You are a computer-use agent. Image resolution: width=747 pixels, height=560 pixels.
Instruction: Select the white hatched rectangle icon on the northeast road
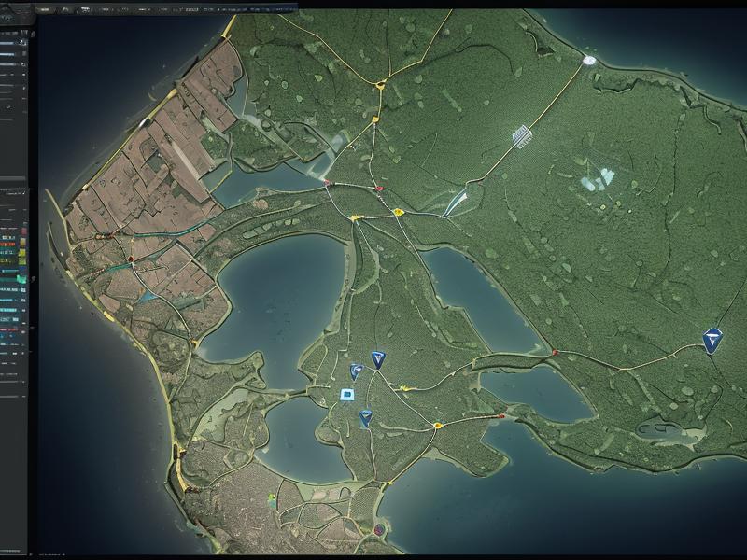[x=523, y=137]
